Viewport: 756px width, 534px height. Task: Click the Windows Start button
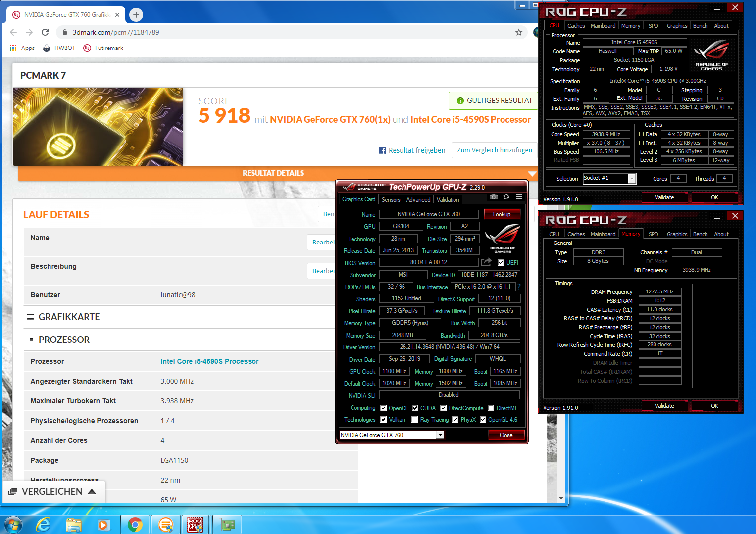click(x=13, y=524)
